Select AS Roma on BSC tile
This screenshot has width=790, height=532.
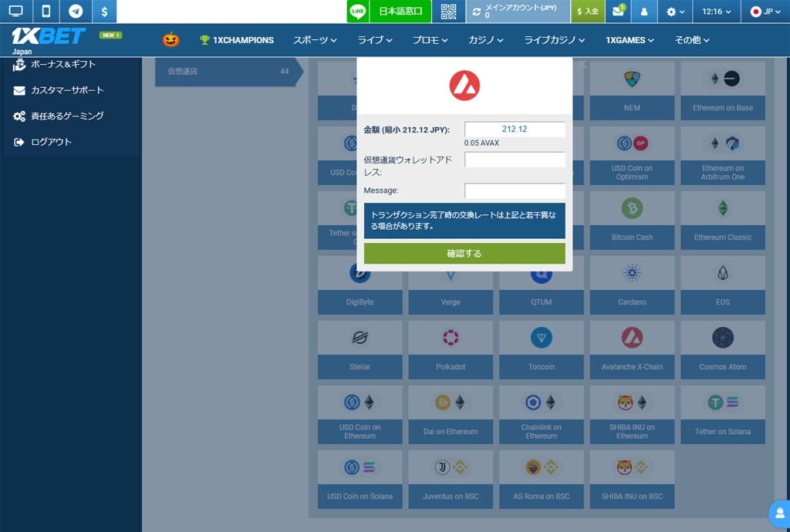point(541,480)
